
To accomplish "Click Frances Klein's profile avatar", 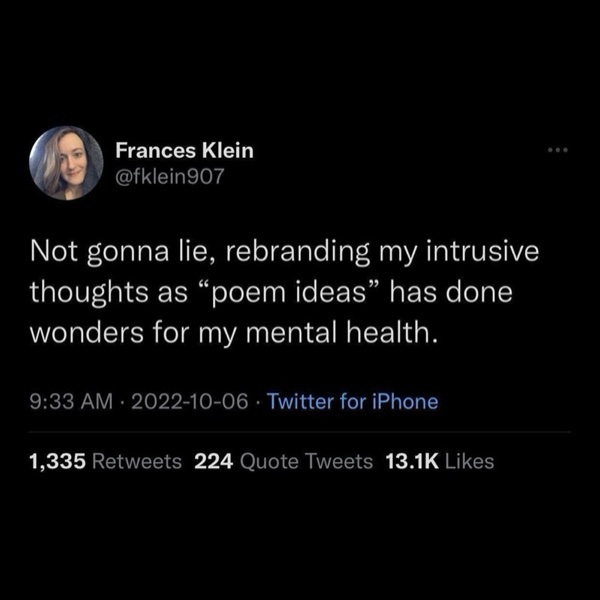I will pyautogui.click(x=66, y=163).
